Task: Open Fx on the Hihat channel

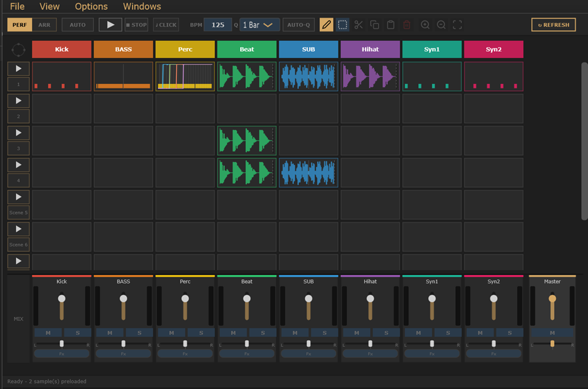Action: click(370, 353)
